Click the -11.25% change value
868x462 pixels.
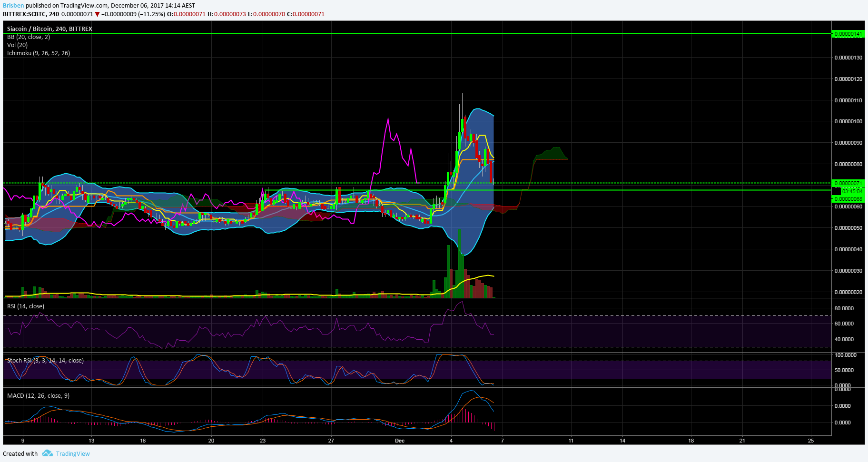pos(152,14)
